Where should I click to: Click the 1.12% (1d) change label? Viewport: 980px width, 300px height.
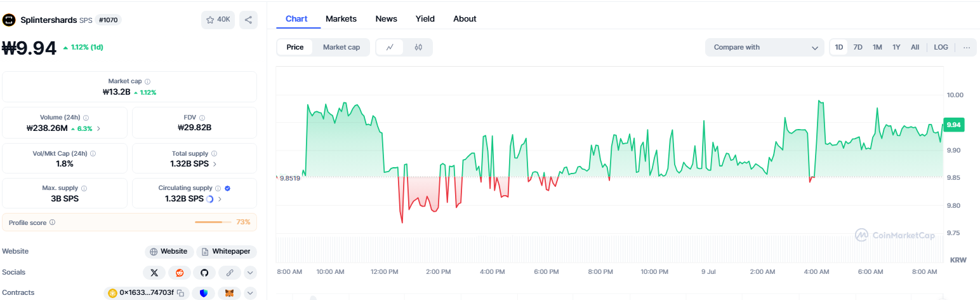[x=87, y=47]
